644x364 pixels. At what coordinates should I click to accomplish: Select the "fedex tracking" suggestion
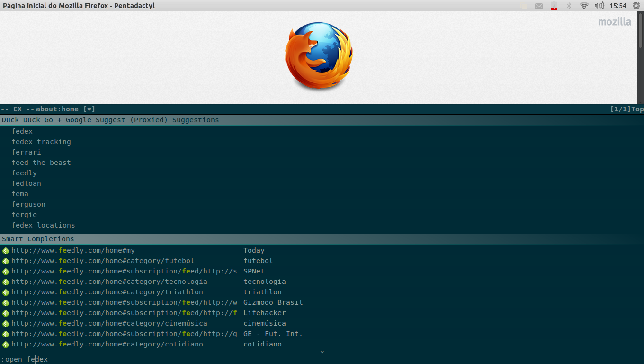click(x=41, y=142)
